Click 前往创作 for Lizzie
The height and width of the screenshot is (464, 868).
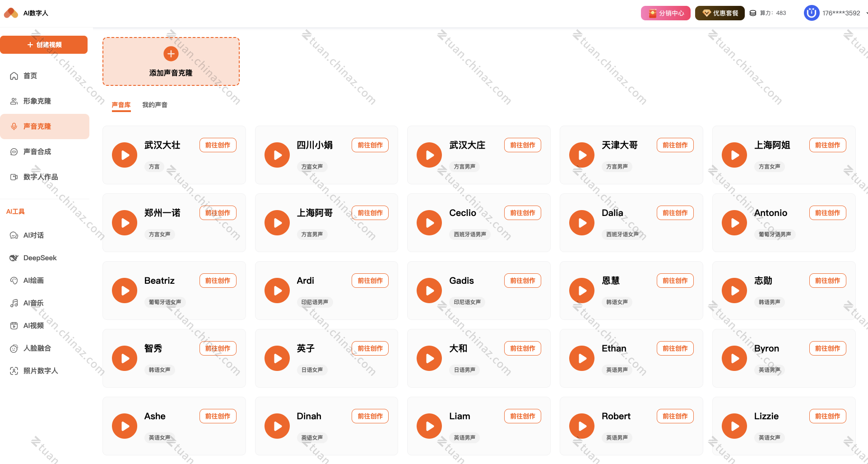828,416
